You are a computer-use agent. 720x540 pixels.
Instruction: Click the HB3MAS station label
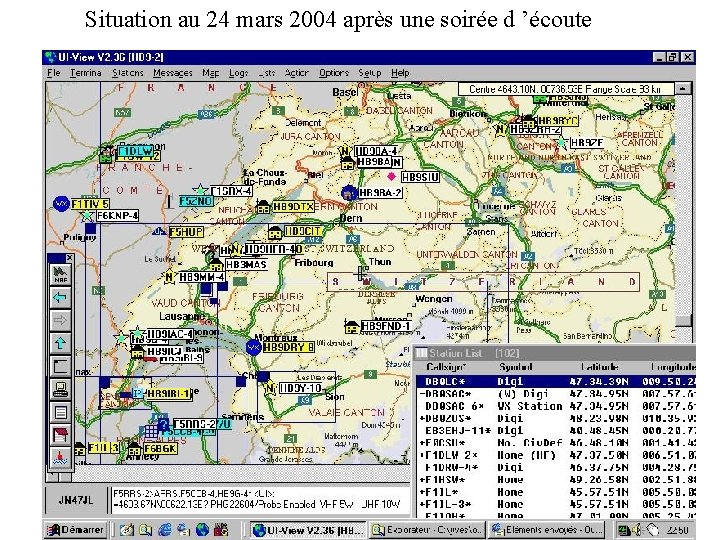click(246, 264)
